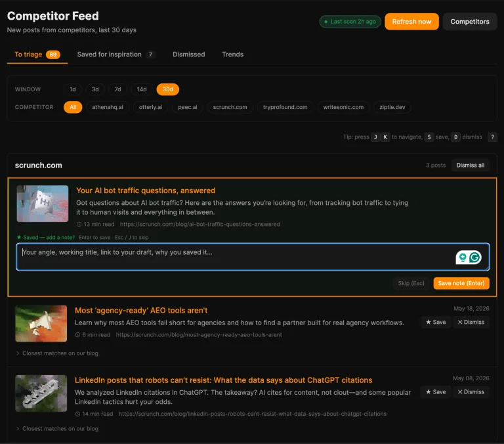The height and width of the screenshot is (444, 504).
Task: Click the 7 count badge on Saved for inspiration
Action: coord(150,55)
